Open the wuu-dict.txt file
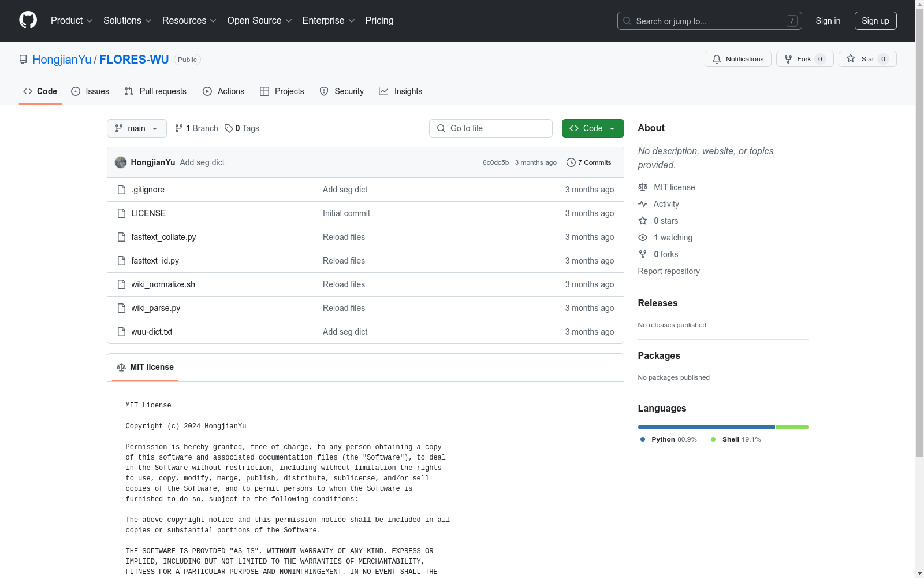 (x=152, y=332)
